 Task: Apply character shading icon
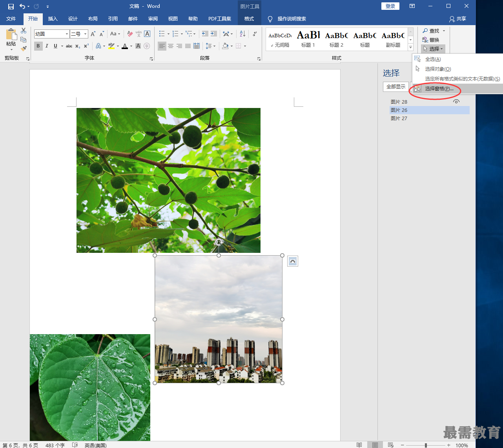coord(138,46)
